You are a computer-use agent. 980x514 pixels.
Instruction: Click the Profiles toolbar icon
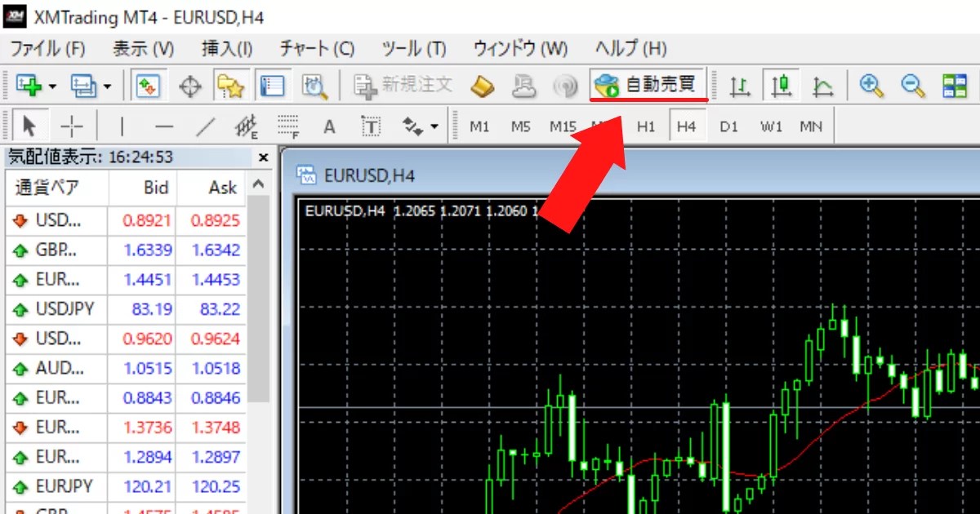pos(83,85)
